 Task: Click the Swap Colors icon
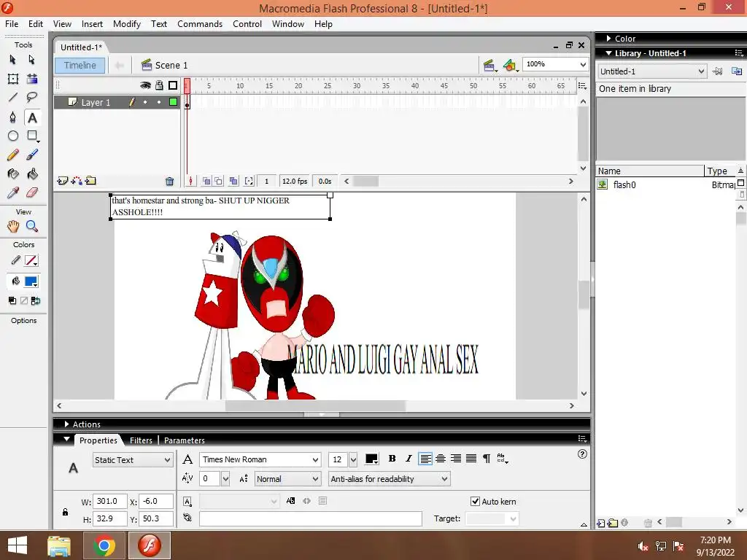(x=36, y=300)
